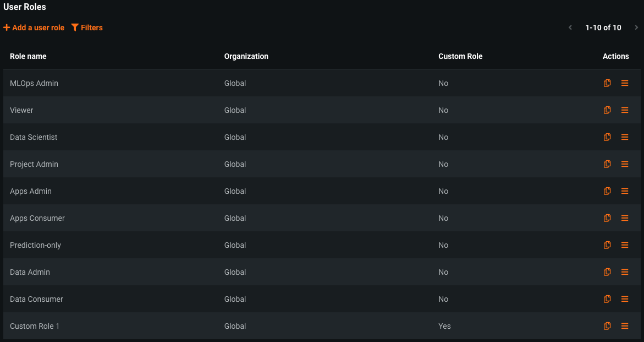This screenshot has width=644, height=342.
Task: Expand the MLOps Admin actions menu
Action: point(625,83)
